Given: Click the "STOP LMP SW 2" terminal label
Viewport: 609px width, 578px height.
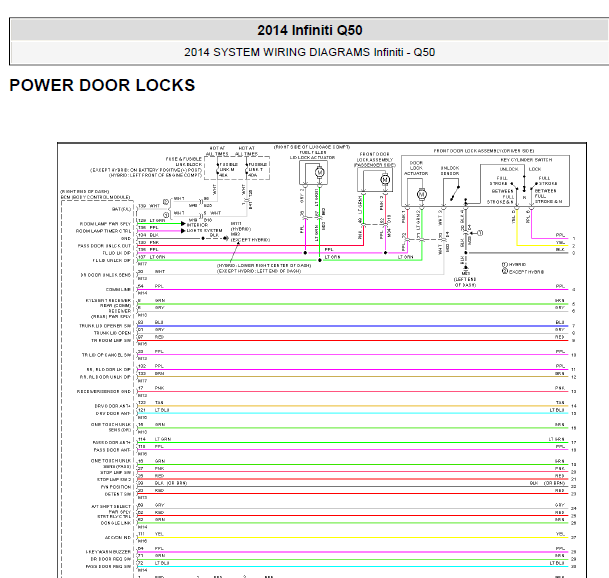Looking at the screenshot, I should click(114, 479).
